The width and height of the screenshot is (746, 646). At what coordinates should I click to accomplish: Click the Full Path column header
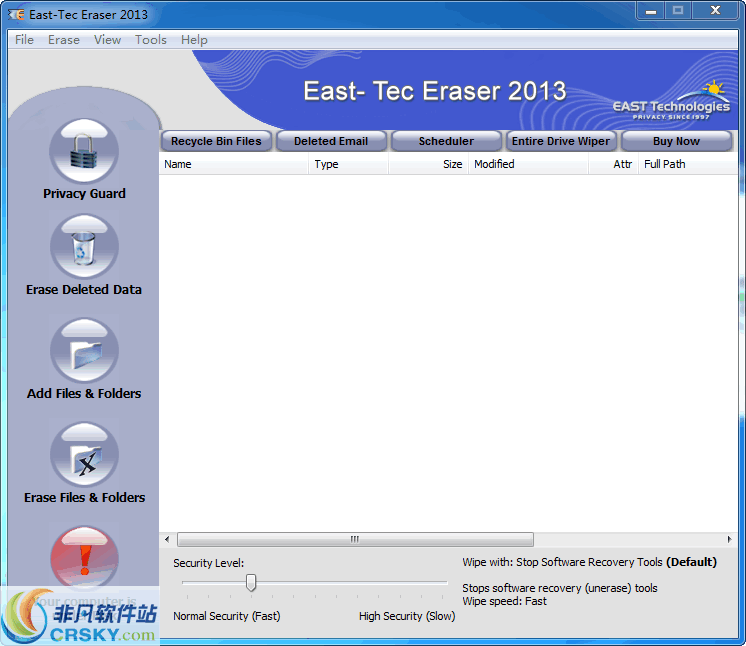[x=688, y=164]
